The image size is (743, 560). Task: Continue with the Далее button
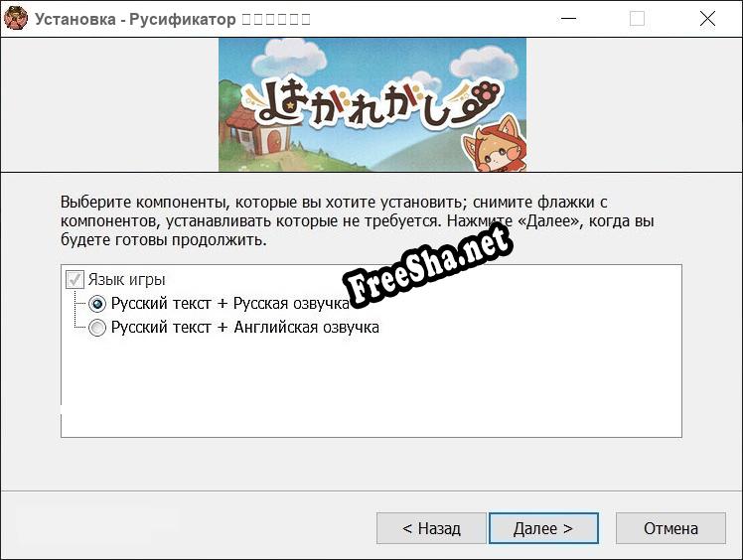pyautogui.click(x=543, y=528)
